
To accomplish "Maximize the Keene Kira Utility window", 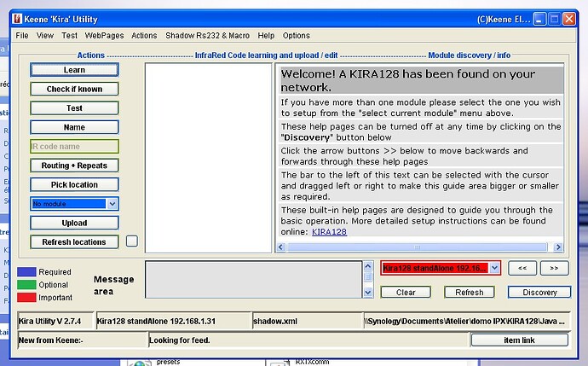I will point(554,19).
